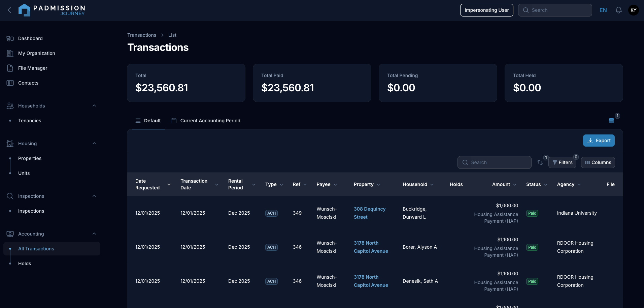The height and width of the screenshot is (308, 644).
Task: Collapse the Accounting sidebar section
Action: [x=94, y=234]
